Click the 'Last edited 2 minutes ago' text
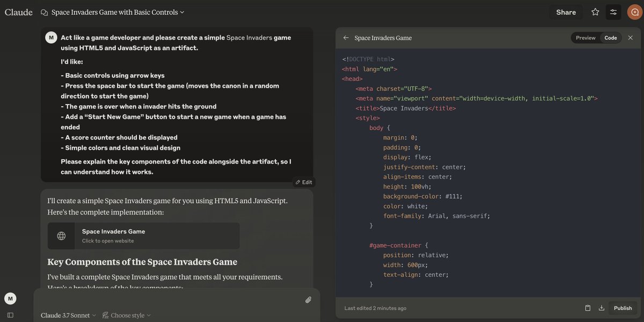Image resolution: width=644 pixels, height=322 pixels. 375,308
